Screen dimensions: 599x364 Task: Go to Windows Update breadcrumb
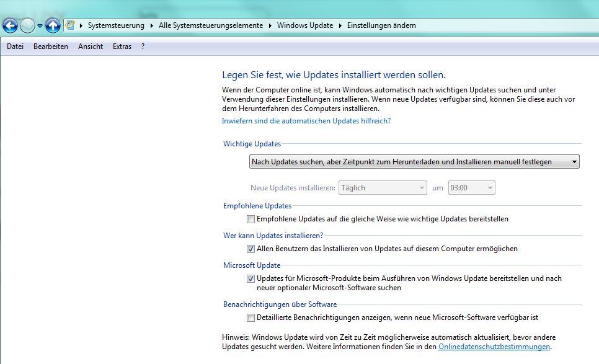[x=305, y=25]
